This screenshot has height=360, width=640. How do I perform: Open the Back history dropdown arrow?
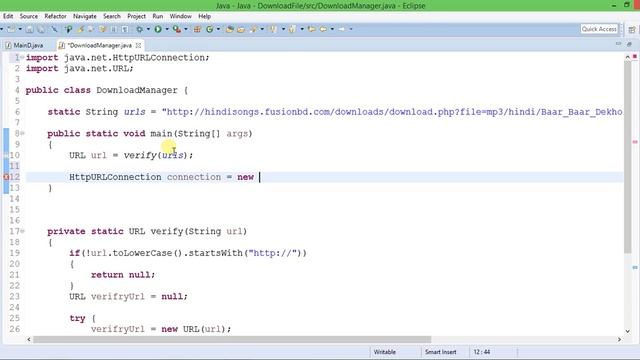pyautogui.click(x=332, y=29)
